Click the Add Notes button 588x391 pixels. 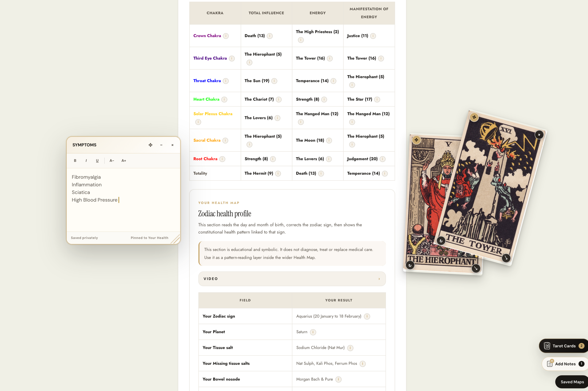pos(565,364)
